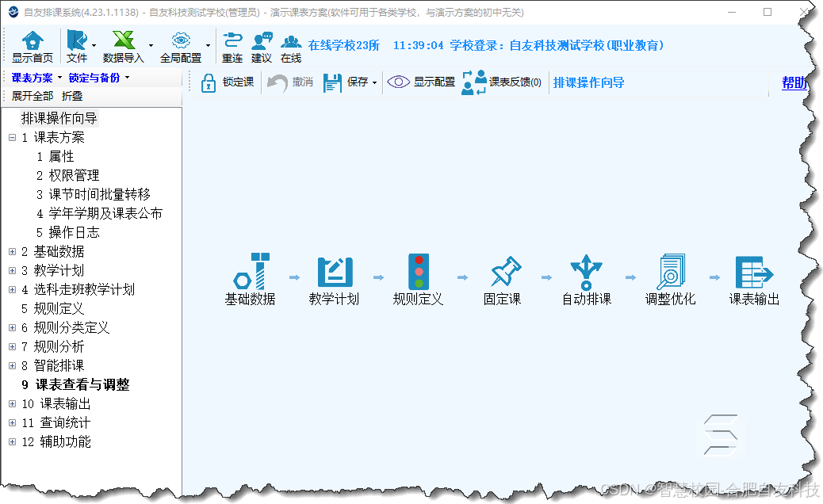This screenshot has width=823, height=504.
Task: Click 展开全部 to expand the tree
Action: click(33, 96)
